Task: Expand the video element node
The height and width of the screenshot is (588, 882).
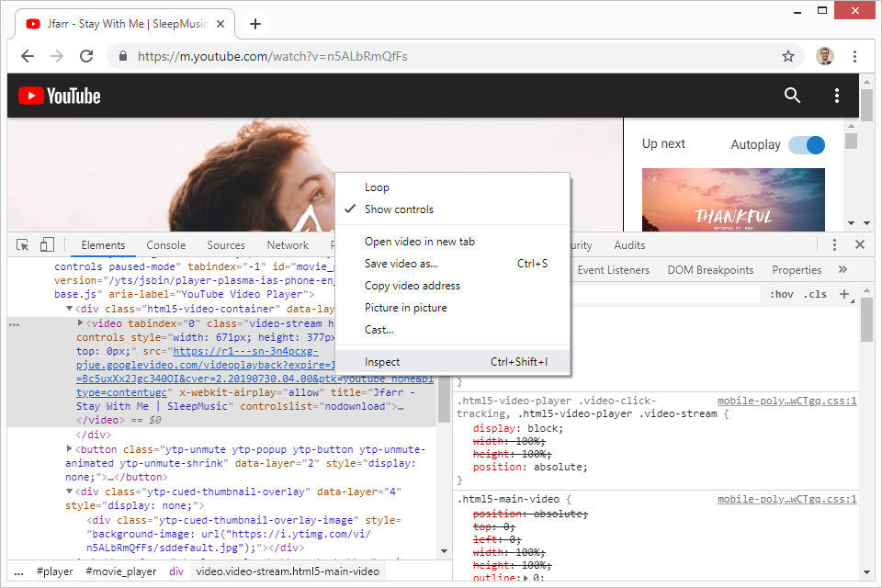Action: point(81,323)
